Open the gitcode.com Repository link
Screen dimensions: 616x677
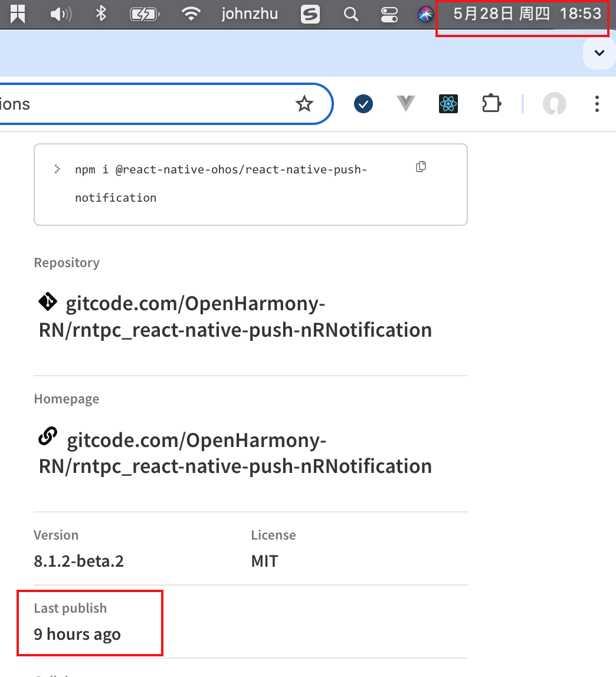click(235, 317)
